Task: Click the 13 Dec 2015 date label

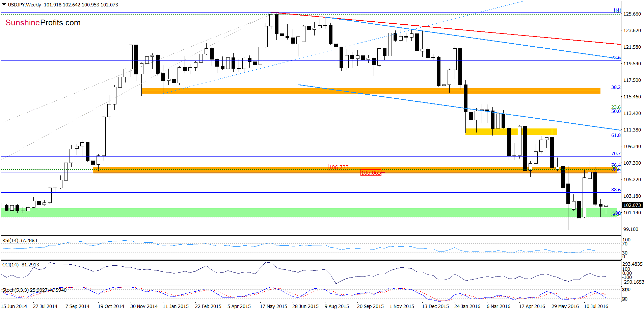Action: pos(435,306)
